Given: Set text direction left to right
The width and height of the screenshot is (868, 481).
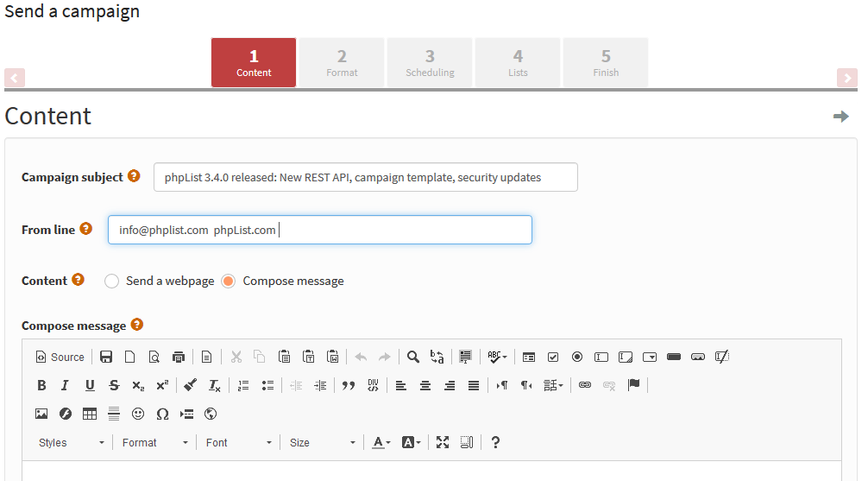Looking at the screenshot, I should (x=502, y=385).
